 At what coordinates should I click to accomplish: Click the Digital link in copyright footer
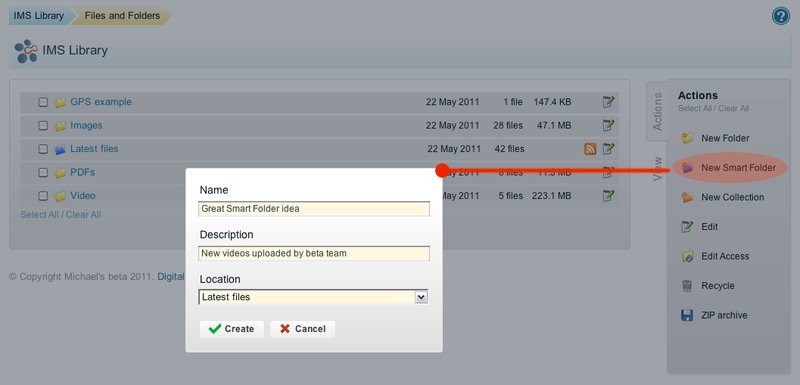click(x=171, y=277)
